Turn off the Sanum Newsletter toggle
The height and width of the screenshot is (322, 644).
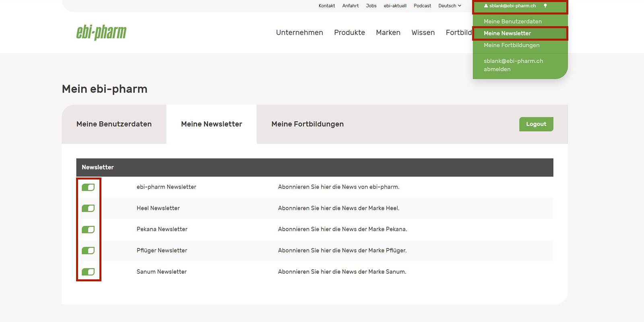point(88,272)
